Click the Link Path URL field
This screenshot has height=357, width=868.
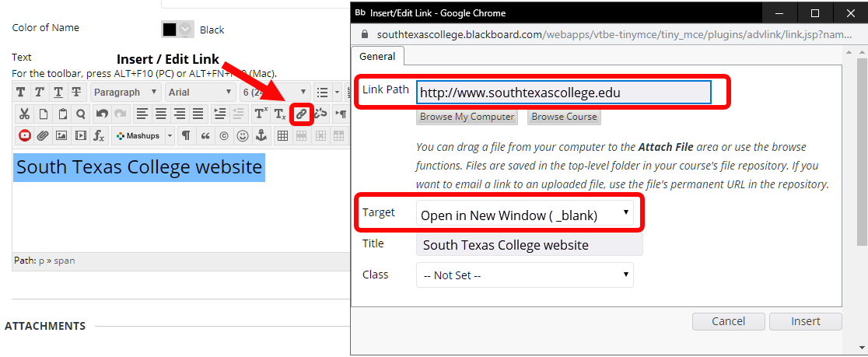(564, 93)
